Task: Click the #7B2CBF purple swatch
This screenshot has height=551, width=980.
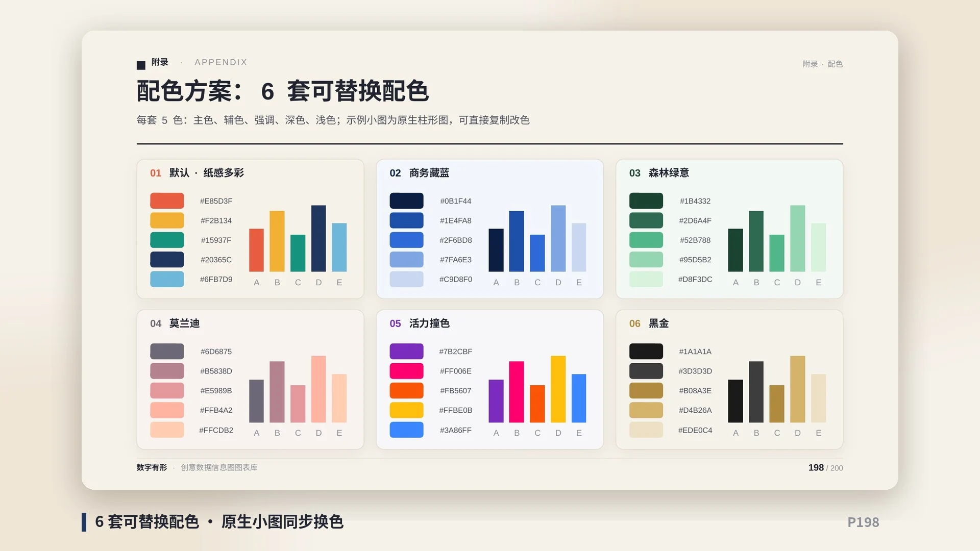Action: pos(406,352)
